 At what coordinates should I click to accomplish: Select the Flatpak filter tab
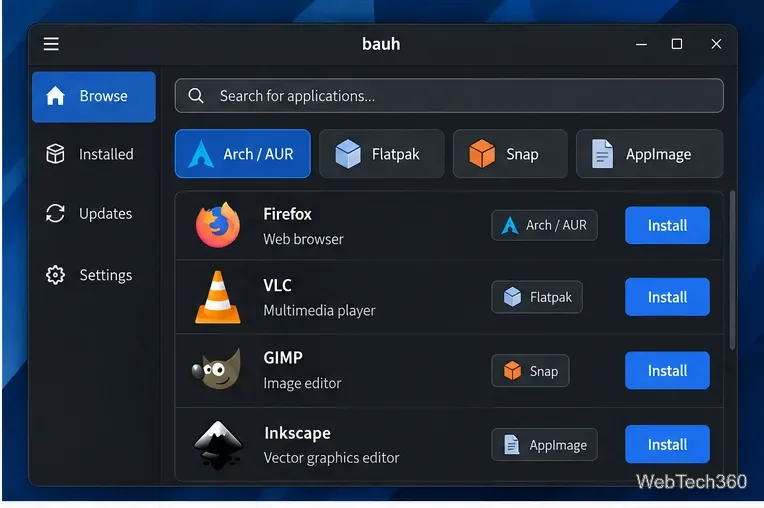click(x=382, y=153)
